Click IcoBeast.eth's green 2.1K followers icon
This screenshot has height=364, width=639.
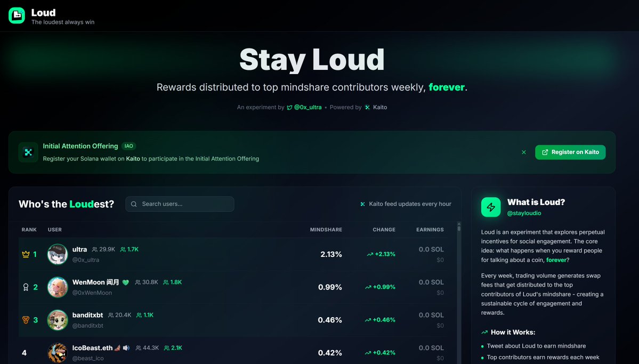[x=167, y=347]
